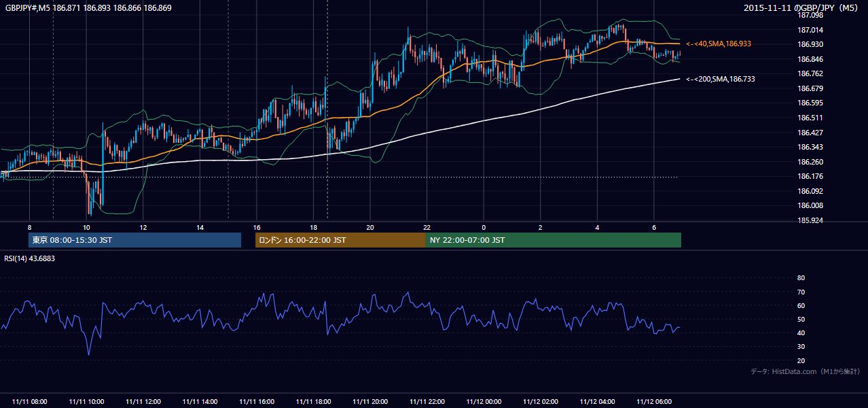The height and width of the screenshot is (408, 868).
Task: Click the 11/11 08:00 bottom time label
Action: pyautogui.click(x=29, y=402)
